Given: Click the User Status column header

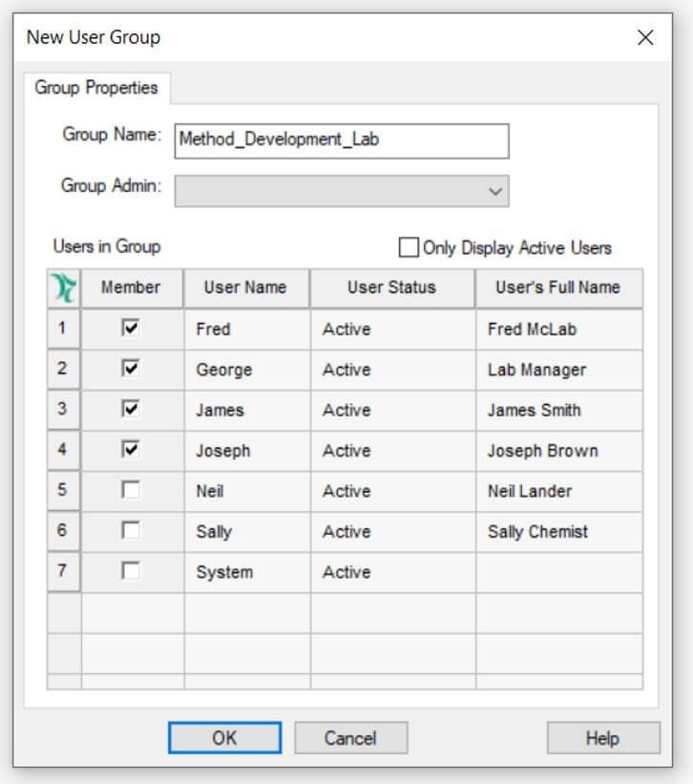Looking at the screenshot, I should (x=392, y=288).
